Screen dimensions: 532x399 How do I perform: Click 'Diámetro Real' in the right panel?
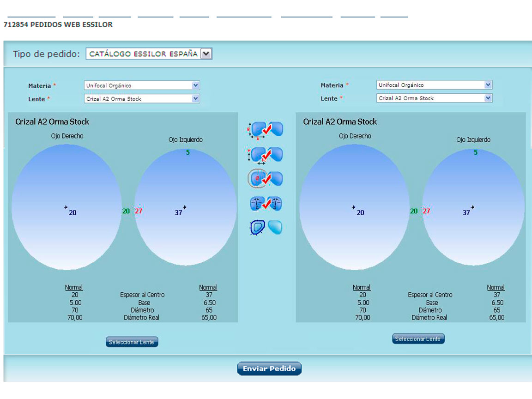(x=429, y=318)
